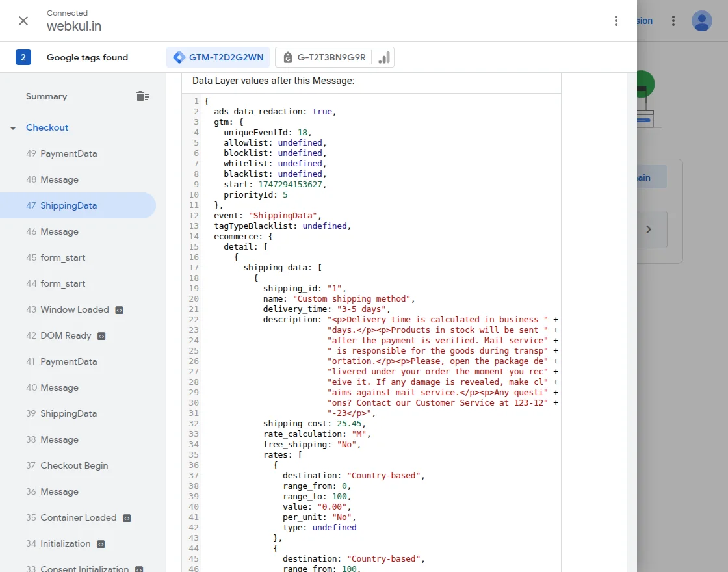Select event 48 Message
The image size is (728, 572).
59,179
